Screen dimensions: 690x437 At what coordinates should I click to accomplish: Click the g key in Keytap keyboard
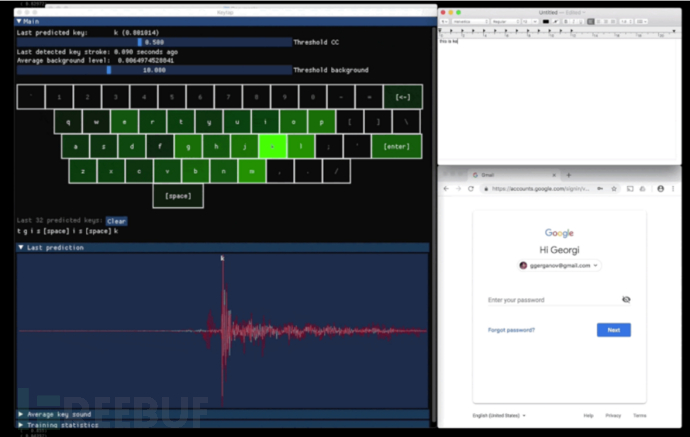click(188, 147)
